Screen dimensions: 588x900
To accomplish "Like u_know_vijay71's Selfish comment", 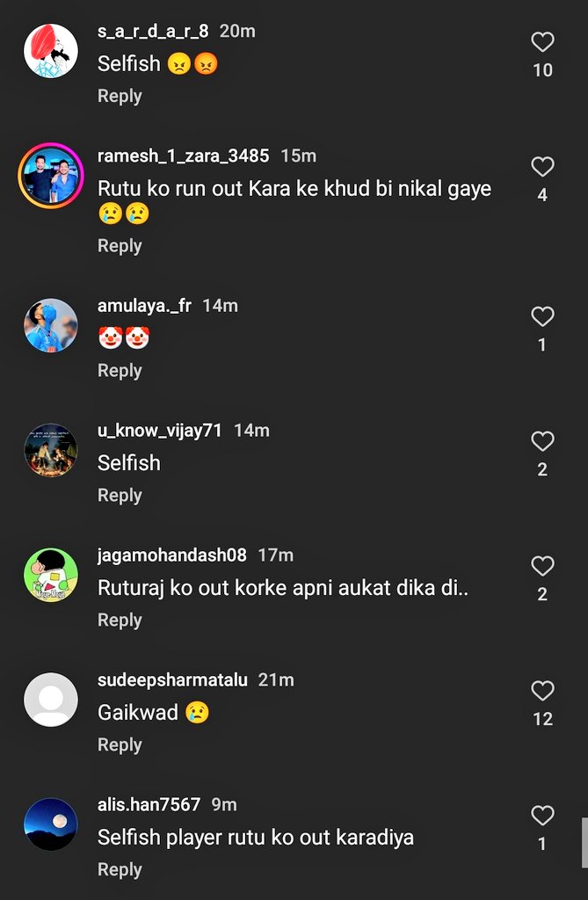I will point(542,441).
